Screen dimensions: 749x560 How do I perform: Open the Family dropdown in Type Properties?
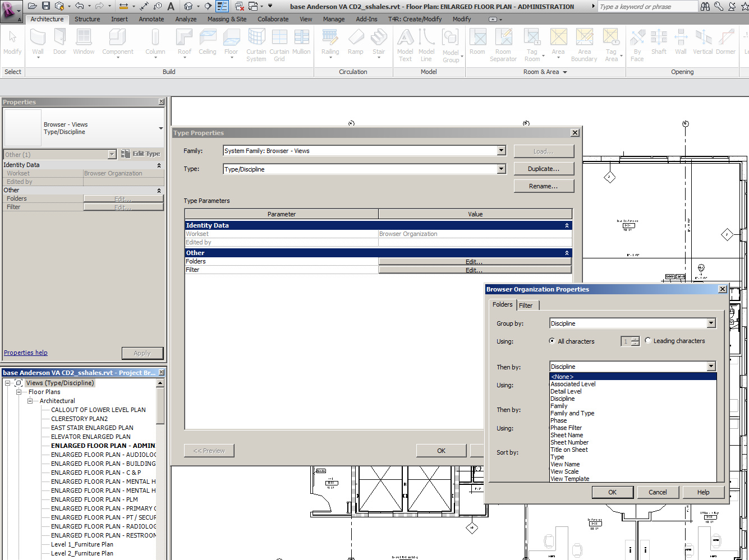coord(501,150)
